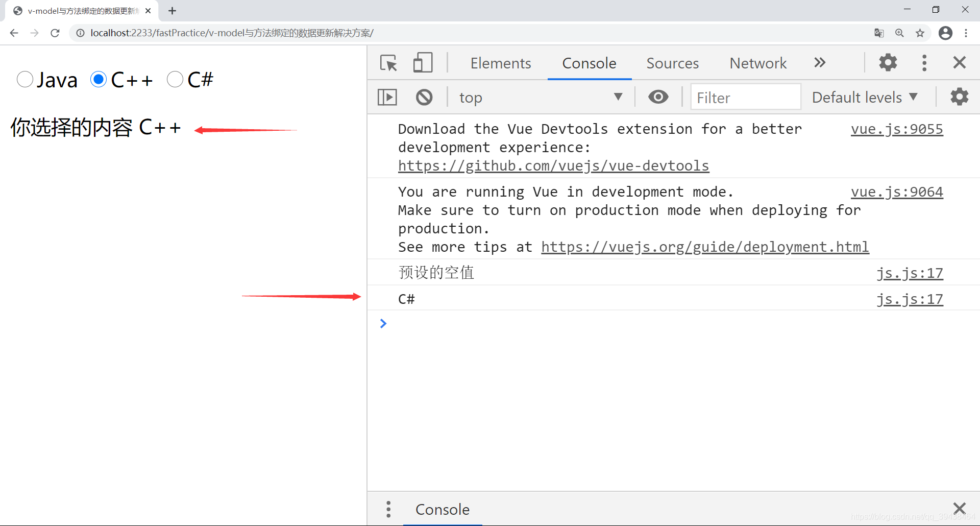Image resolution: width=980 pixels, height=526 pixels.
Task: Open the Default levels dropdown
Action: click(865, 97)
